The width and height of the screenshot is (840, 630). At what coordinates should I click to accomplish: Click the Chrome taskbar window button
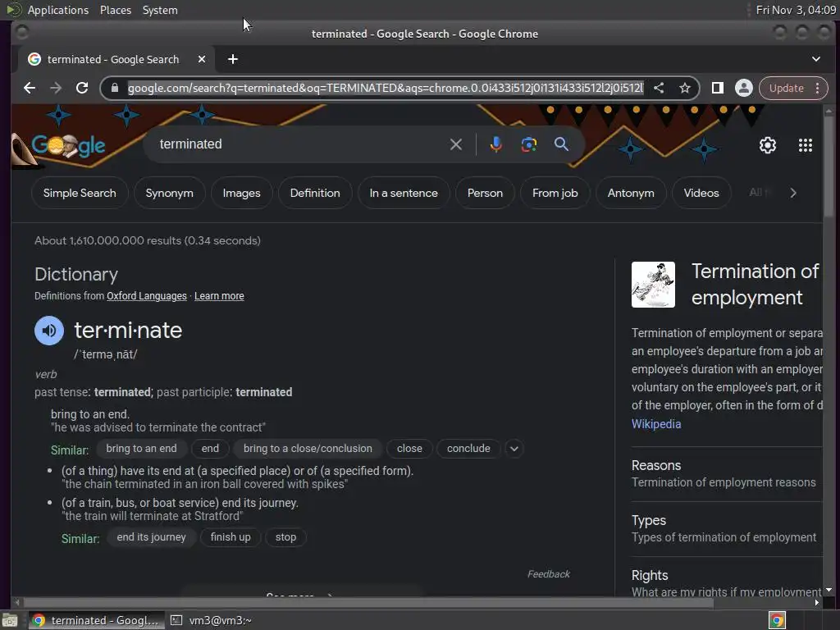pyautogui.click(x=95, y=620)
